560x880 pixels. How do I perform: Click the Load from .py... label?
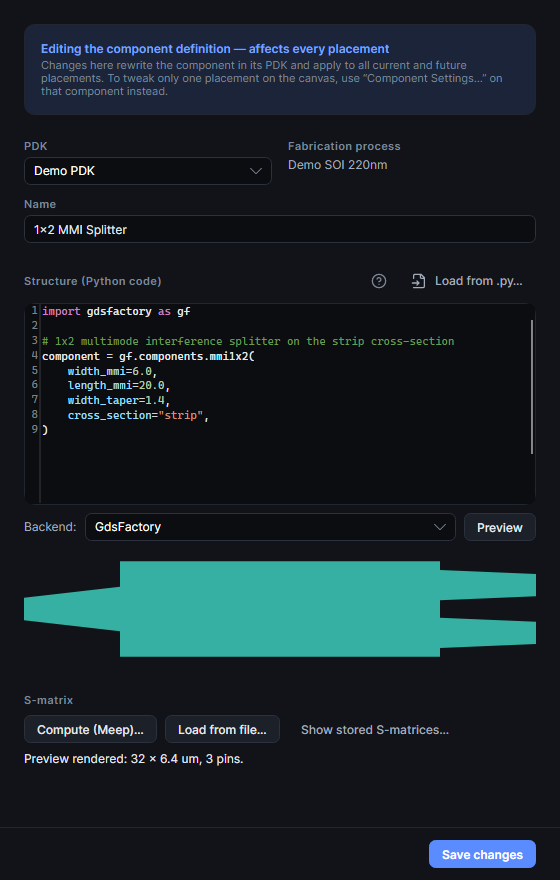(479, 281)
